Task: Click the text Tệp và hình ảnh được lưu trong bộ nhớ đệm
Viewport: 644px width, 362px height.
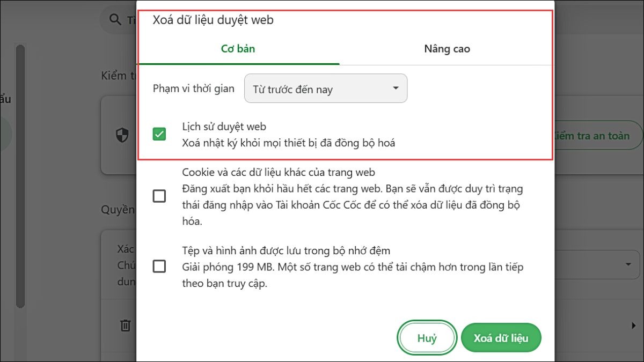Action: coord(286,250)
